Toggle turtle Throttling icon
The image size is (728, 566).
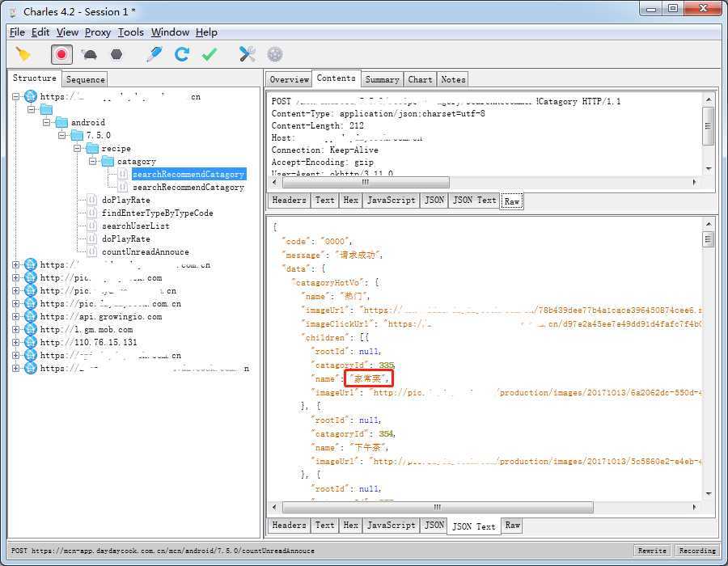coord(89,54)
